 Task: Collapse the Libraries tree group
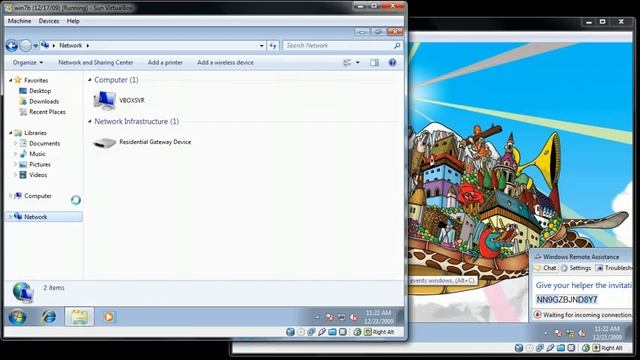tap(10, 133)
